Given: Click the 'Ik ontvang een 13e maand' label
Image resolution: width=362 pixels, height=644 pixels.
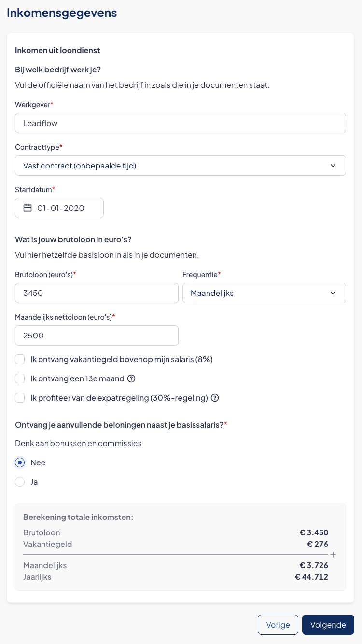Looking at the screenshot, I should (x=77, y=378).
